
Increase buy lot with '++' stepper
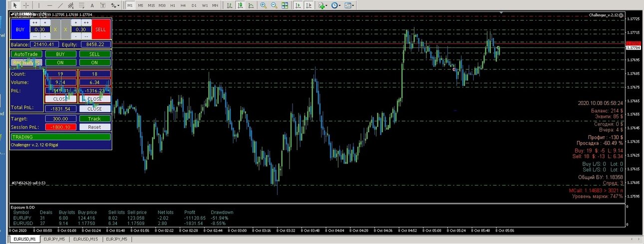pyautogui.click(x=35, y=23)
